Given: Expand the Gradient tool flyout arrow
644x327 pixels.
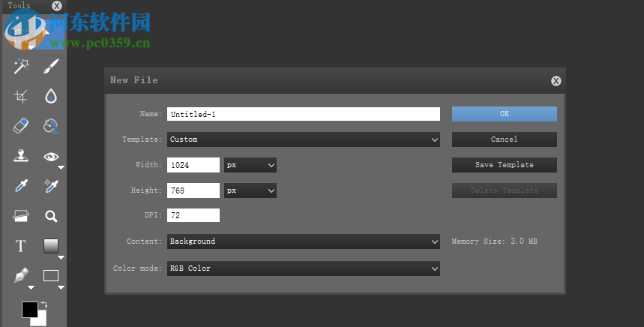Looking at the screenshot, I should [x=61, y=257].
